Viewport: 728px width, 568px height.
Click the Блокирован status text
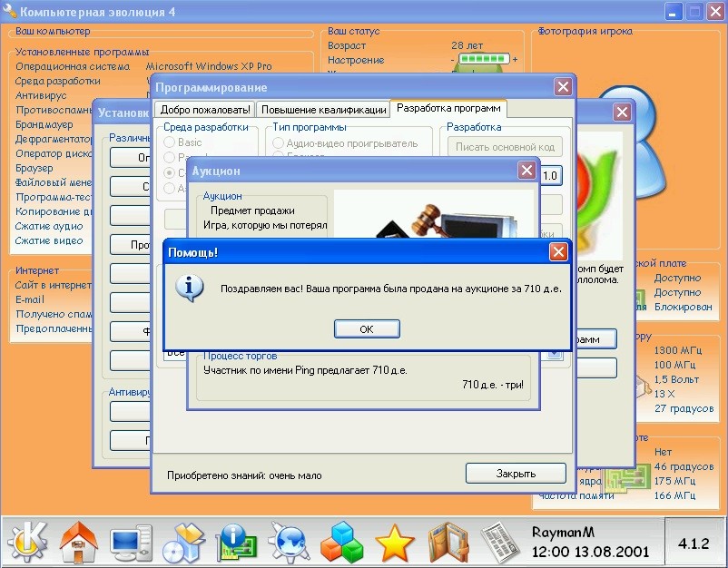[x=683, y=307]
